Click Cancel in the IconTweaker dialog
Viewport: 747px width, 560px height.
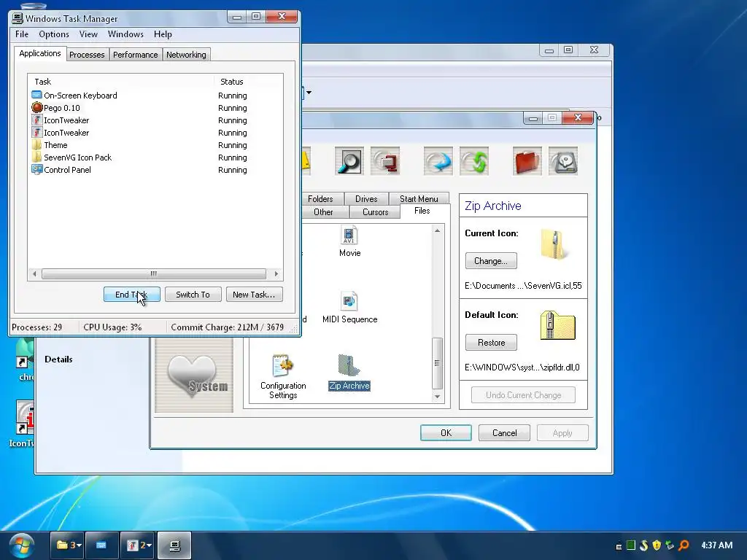click(504, 433)
